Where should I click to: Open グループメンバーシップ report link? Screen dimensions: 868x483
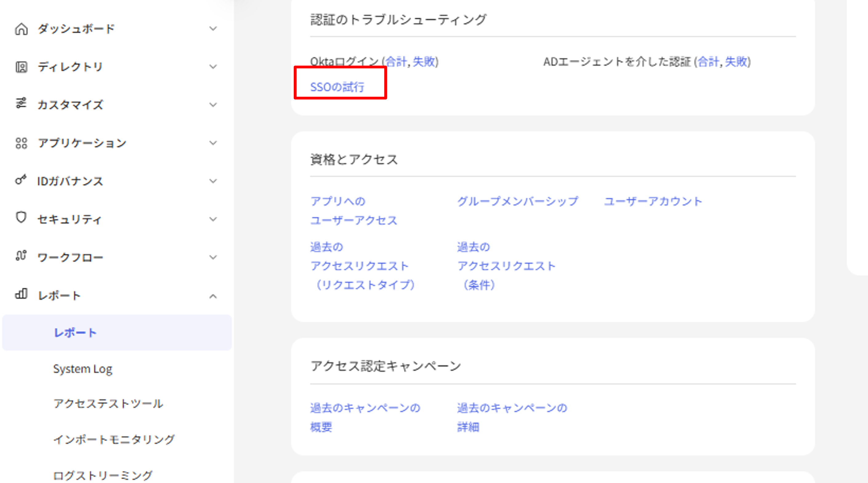(518, 201)
